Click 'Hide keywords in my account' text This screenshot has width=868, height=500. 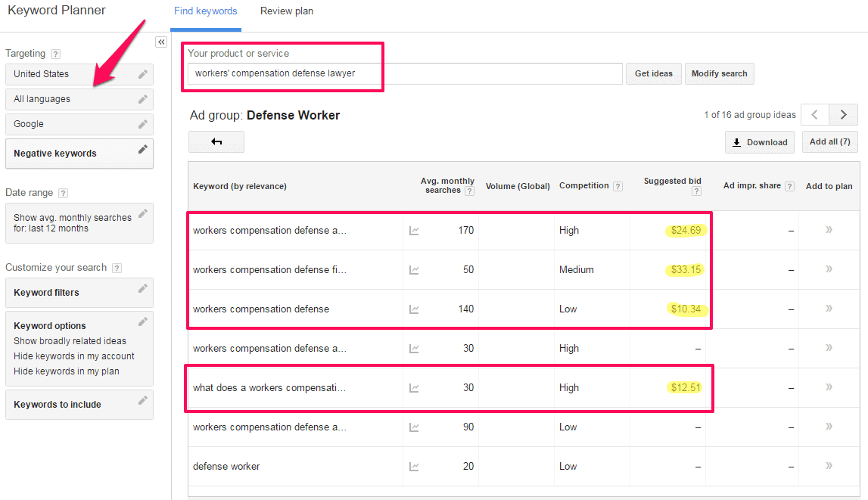pos(73,356)
